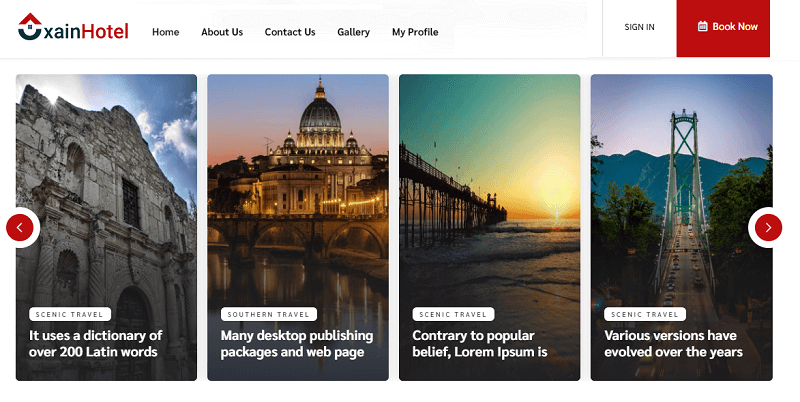
Task: Click the calendar icon in Book Now
Action: 703,27
